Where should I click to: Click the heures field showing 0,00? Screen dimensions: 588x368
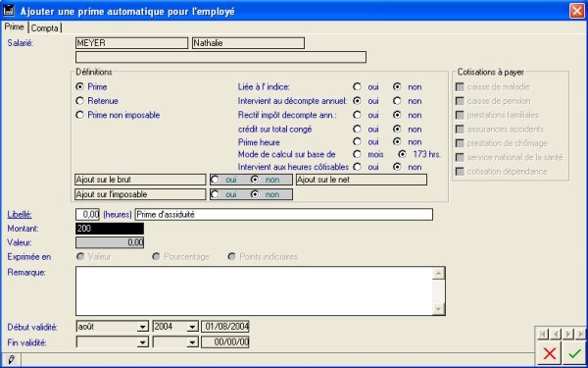click(x=88, y=214)
